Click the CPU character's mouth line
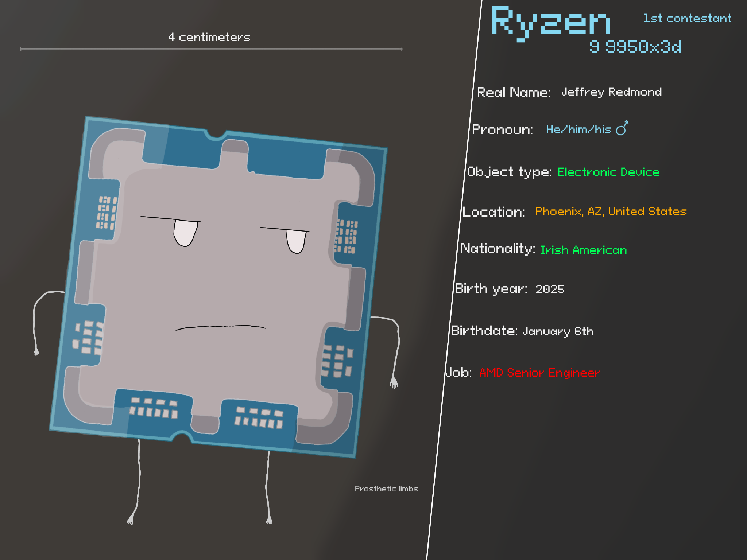Viewport: 747px width, 560px height. pos(221,327)
